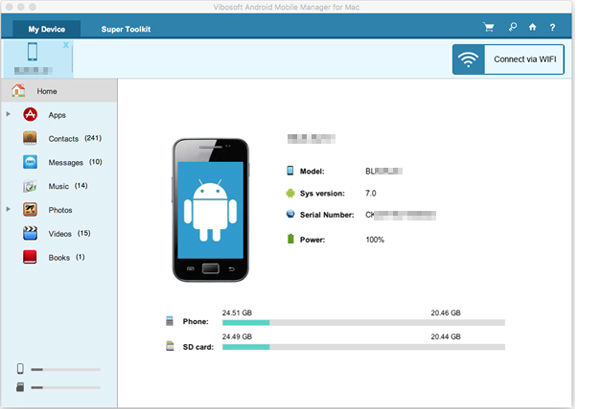Click the Android phone illustration
Viewport: 600px width, 409px height.
tap(210, 210)
